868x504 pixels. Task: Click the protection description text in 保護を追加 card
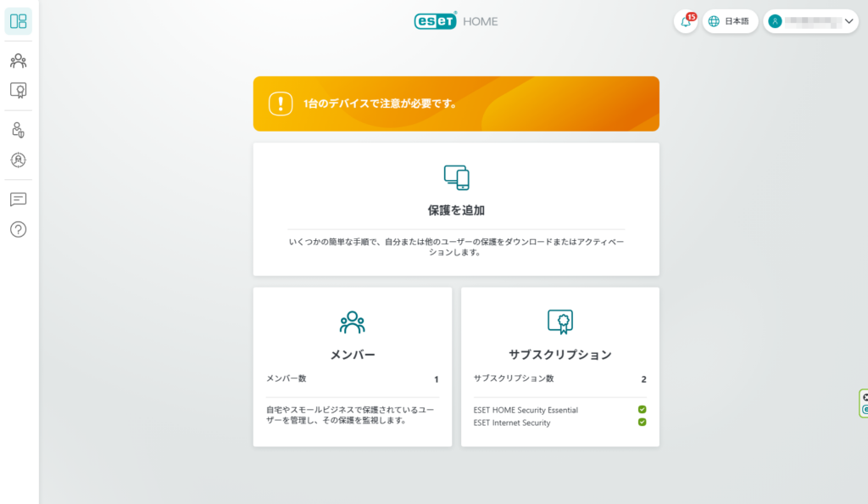[456, 247]
